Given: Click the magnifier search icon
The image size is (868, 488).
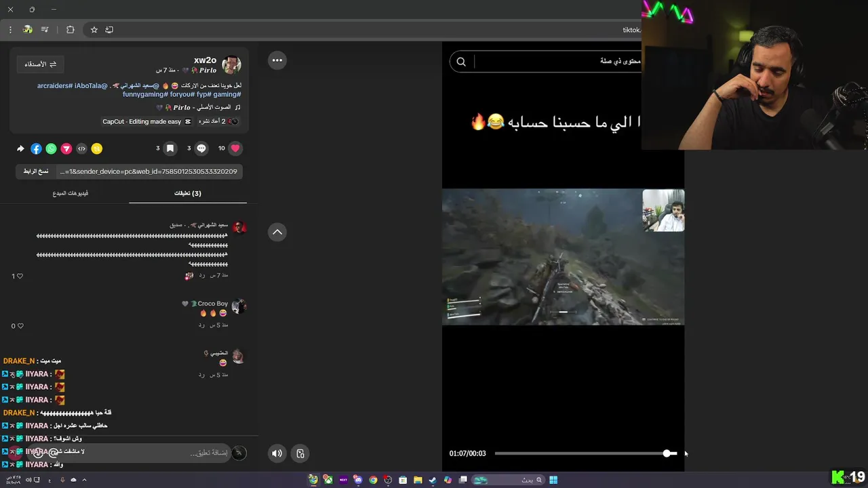Looking at the screenshot, I should (461, 62).
